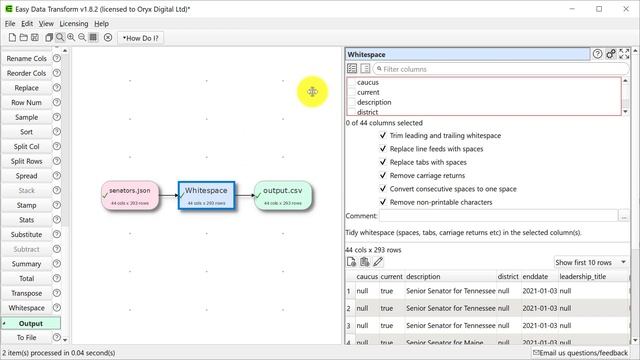Image resolution: width=640 pixels, height=360 pixels.
Task: Open a file with the folder icon
Action: coord(24,38)
